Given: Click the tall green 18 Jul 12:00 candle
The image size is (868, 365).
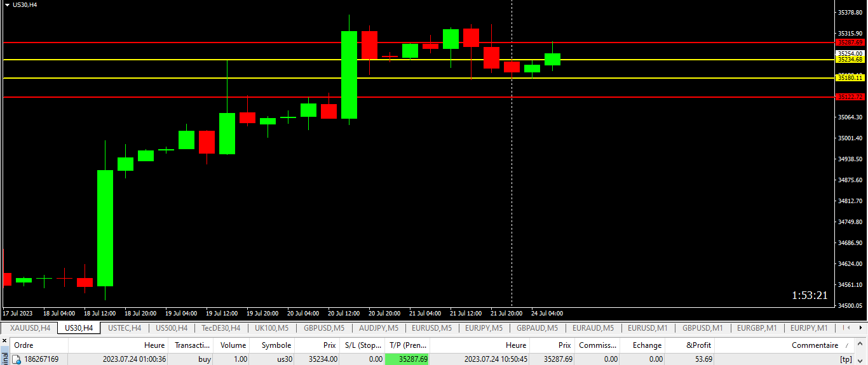Looking at the screenshot, I should pos(105,227).
